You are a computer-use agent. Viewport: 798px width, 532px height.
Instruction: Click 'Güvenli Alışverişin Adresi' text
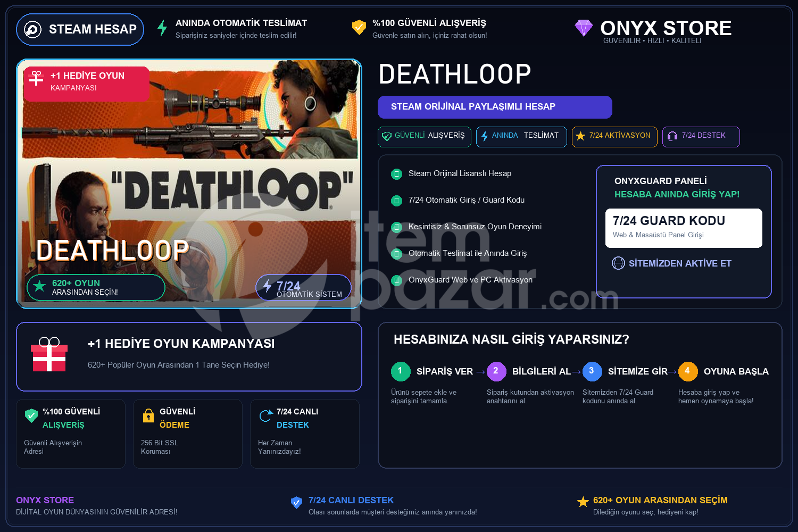tap(53, 447)
